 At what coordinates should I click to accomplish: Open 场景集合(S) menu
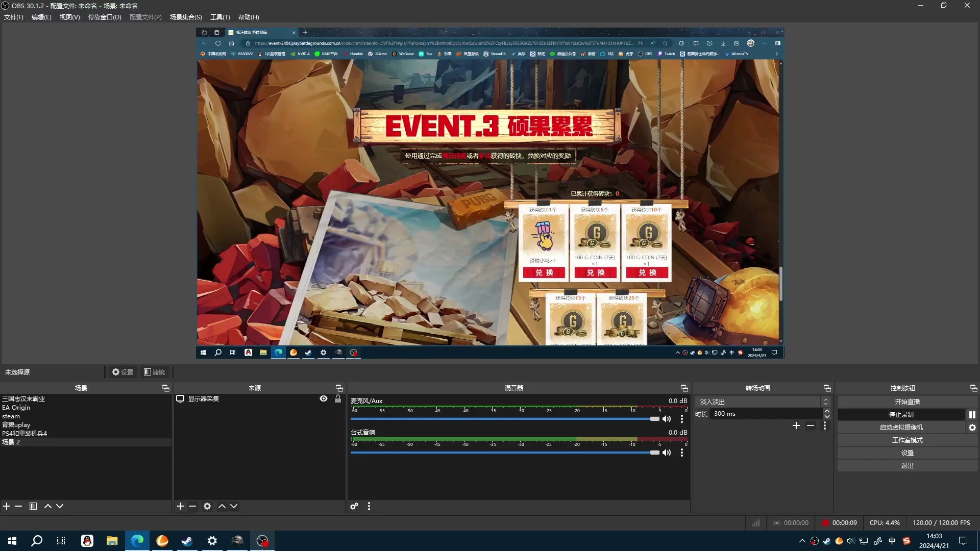tap(186, 17)
